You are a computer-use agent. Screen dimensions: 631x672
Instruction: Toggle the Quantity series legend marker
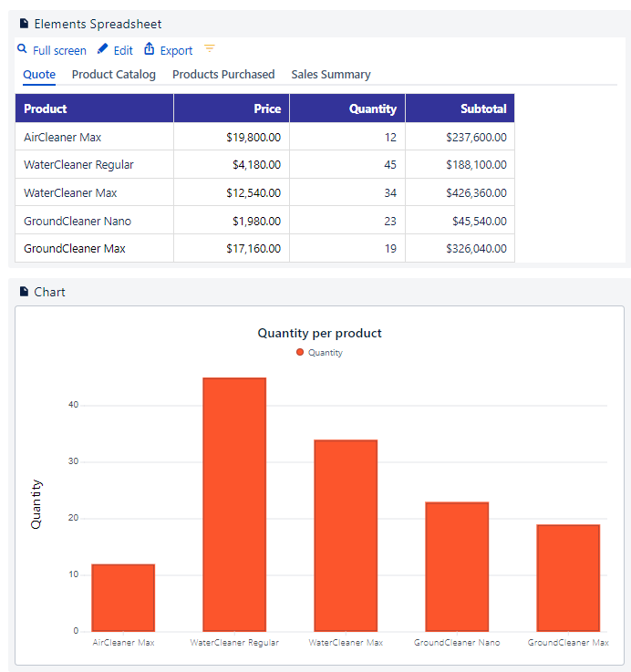tap(300, 352)
